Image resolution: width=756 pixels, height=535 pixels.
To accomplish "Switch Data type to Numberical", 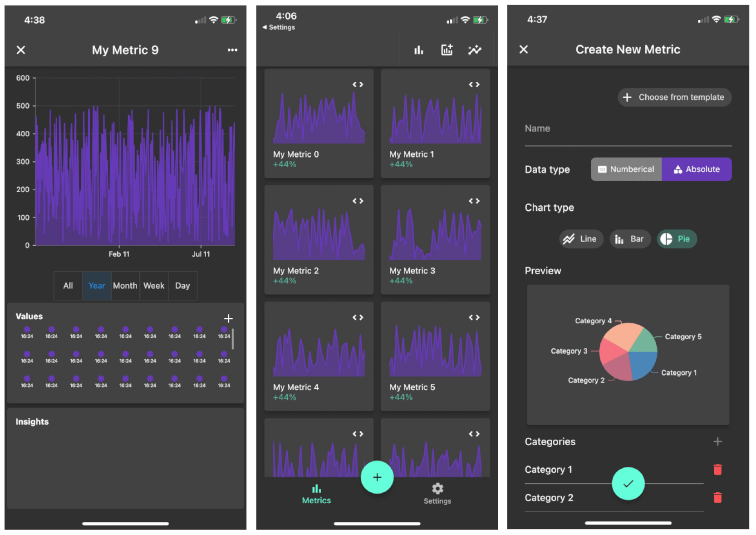I will pos(626,169).
